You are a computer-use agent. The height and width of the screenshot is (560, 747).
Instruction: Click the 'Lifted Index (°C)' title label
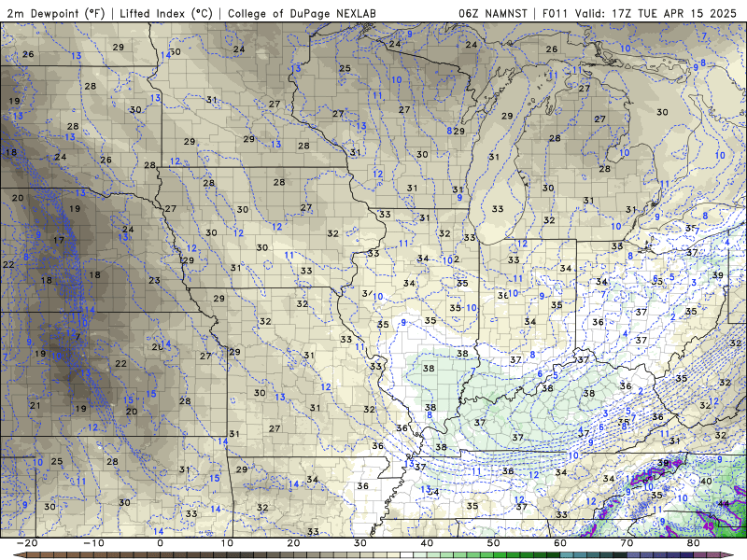tap(166, 13)
